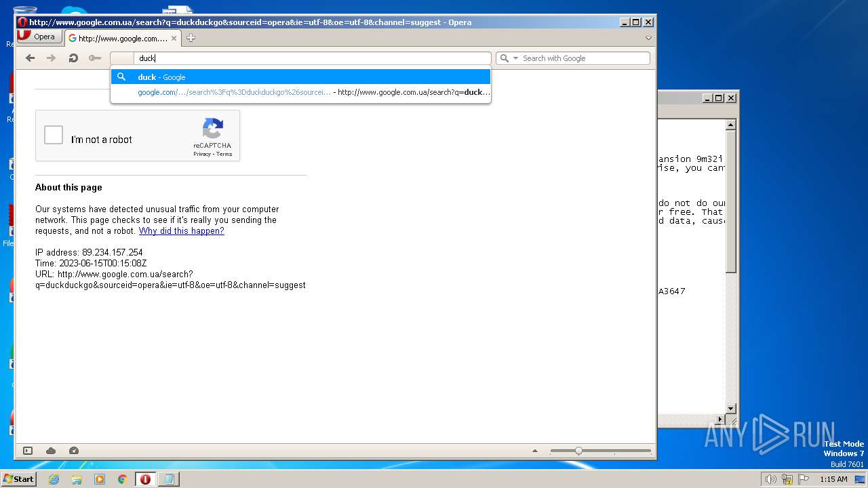Toggle Opera Turbo speedometer icon
Image resolution: width=868 pixels, height=488 pixels.
click(74, 451)
